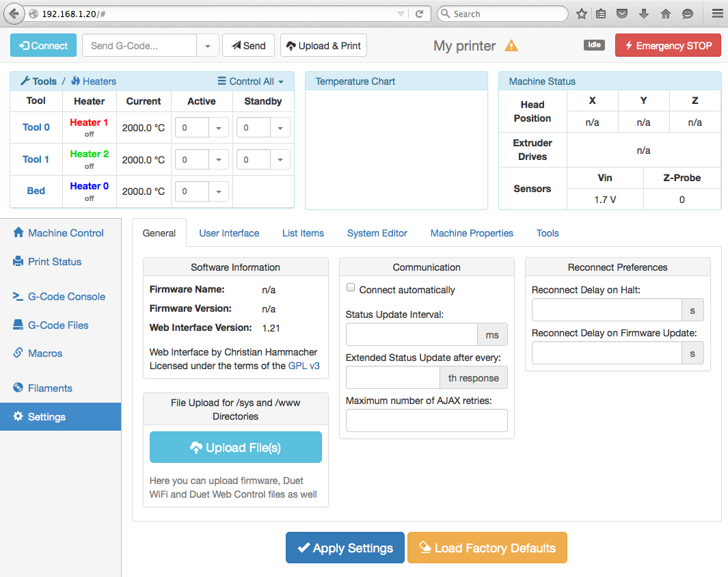This screenshot has width=728, height=577.
Task: Click the warning triangle icon beside My printer
Action: (x=511, y=46)
